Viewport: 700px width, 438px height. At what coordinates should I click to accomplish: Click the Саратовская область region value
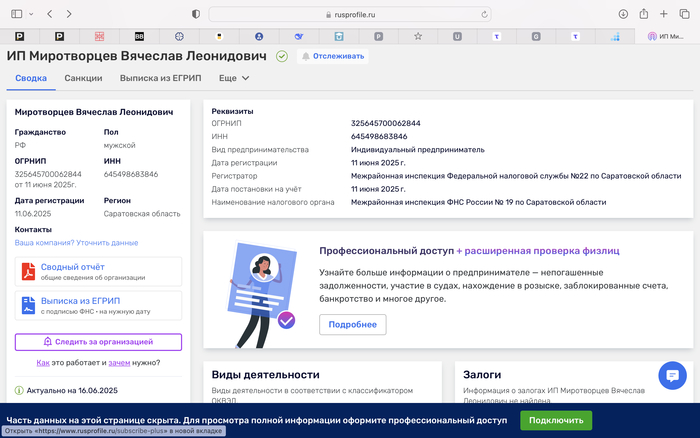tap(142, 214)
